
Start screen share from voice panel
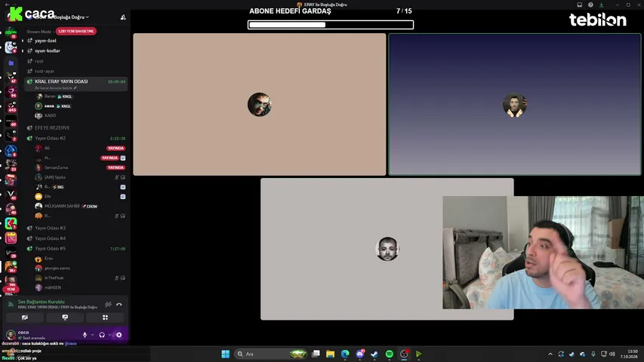(65, 318)
